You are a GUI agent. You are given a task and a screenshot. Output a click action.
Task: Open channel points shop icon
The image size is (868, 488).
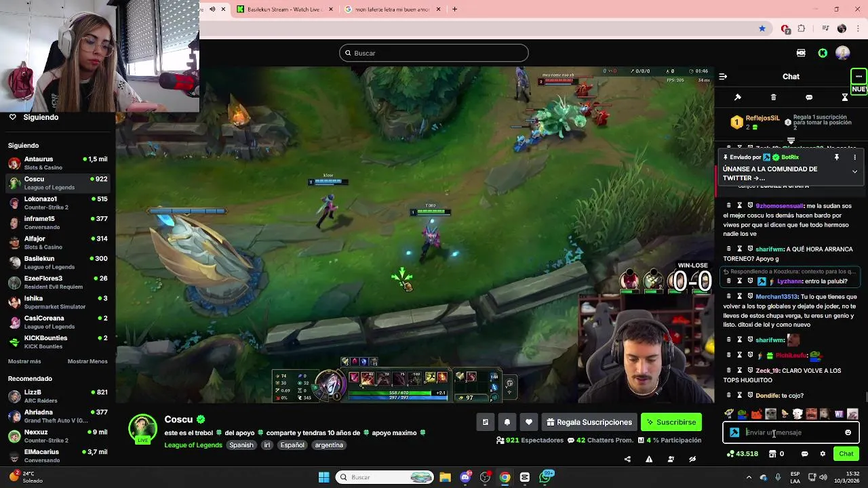click(772, 454)
